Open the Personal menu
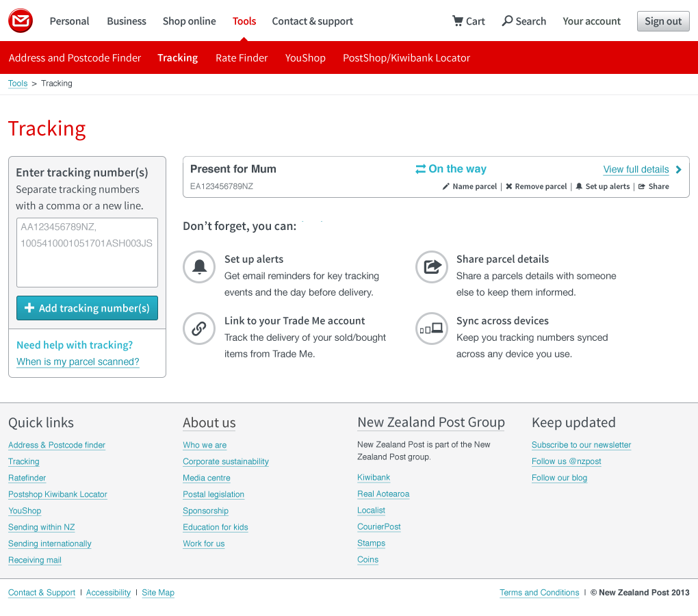This screenshot has width=698, height=616. coord(69,21)
